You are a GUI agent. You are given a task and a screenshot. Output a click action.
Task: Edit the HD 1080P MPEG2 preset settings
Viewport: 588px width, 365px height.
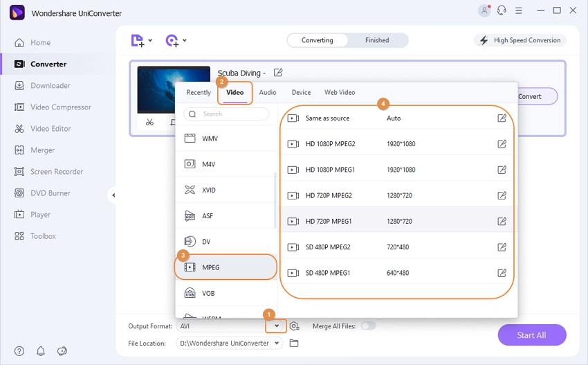tap(502, 144)
